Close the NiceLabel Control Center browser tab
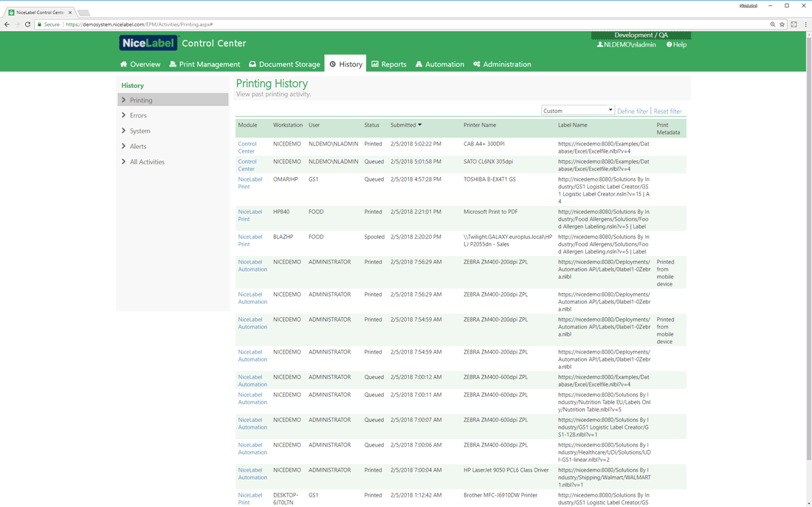 [70, 13]
